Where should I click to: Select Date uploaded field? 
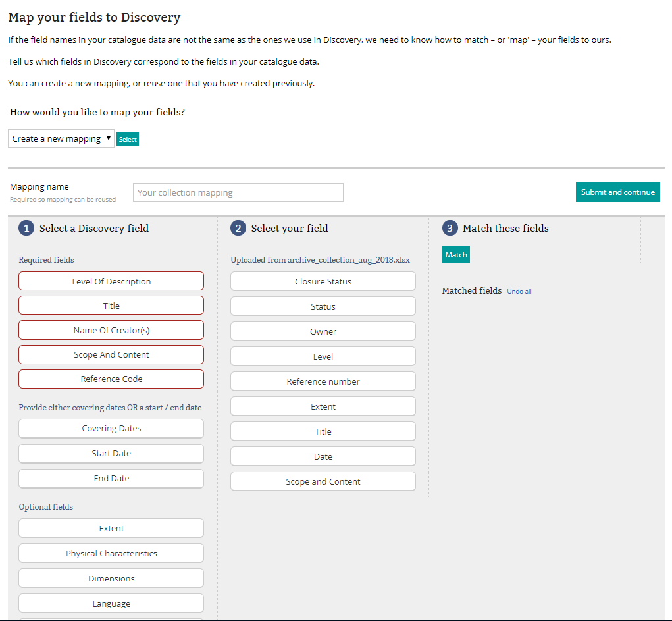323,456
